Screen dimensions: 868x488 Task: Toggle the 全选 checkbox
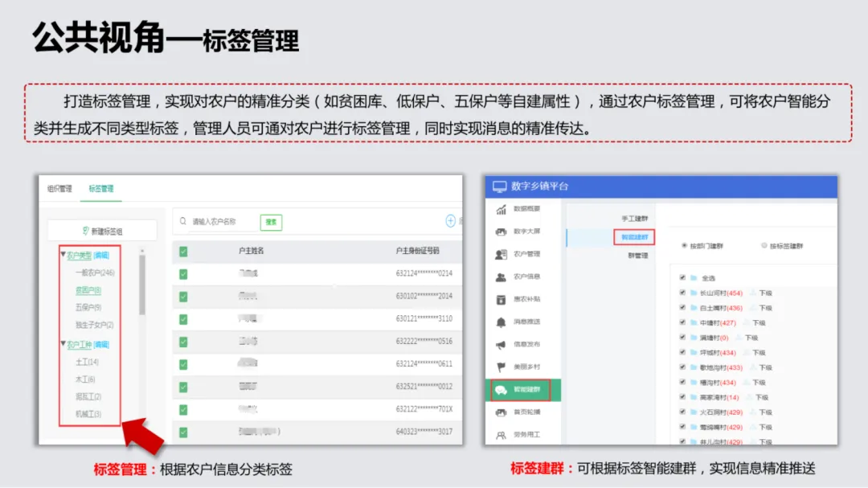coord(682,277)
